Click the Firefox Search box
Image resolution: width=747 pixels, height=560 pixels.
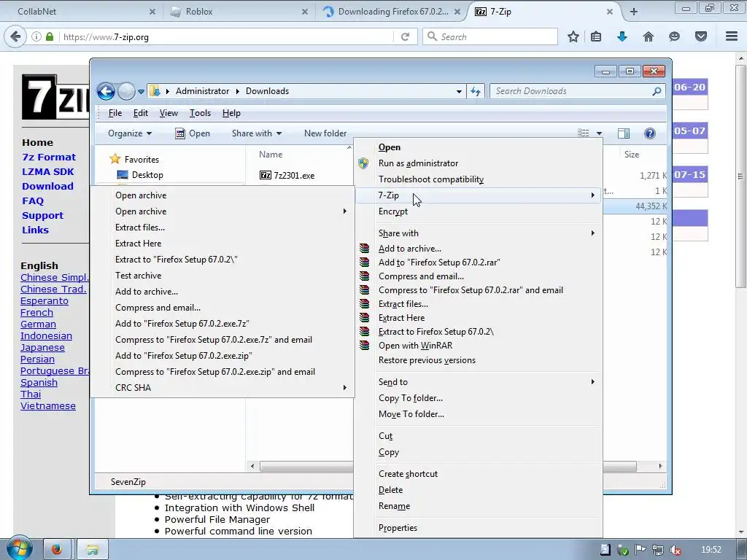(x=489, y=36)
